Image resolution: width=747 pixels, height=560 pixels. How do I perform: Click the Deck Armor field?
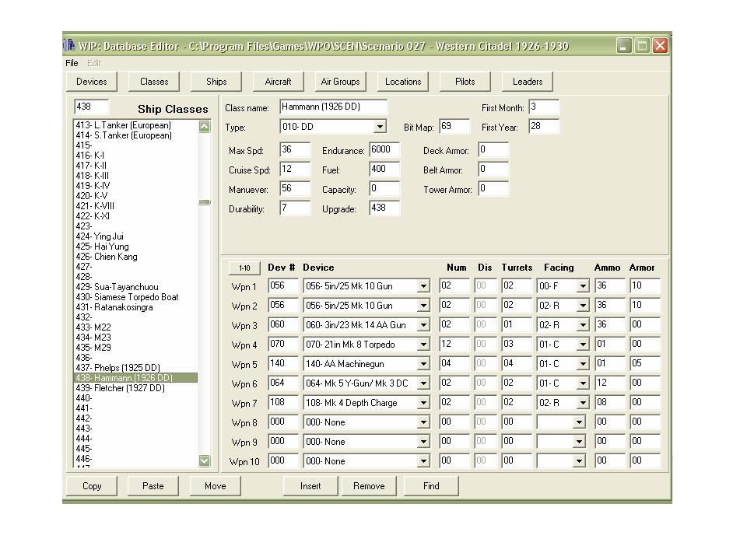tap(493, 149)
